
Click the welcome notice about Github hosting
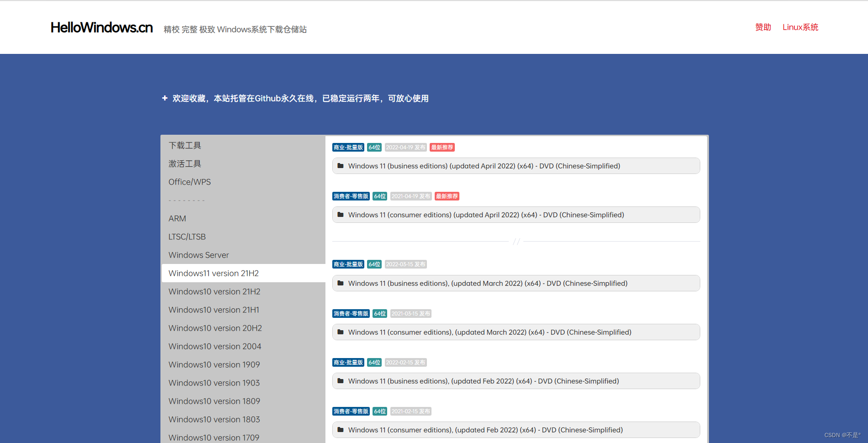click(300, 98)
